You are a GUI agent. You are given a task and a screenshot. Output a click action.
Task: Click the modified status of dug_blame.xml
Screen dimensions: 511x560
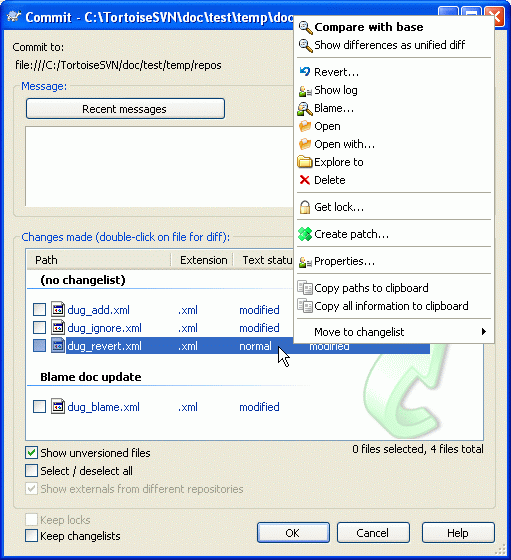pos(259,407)
